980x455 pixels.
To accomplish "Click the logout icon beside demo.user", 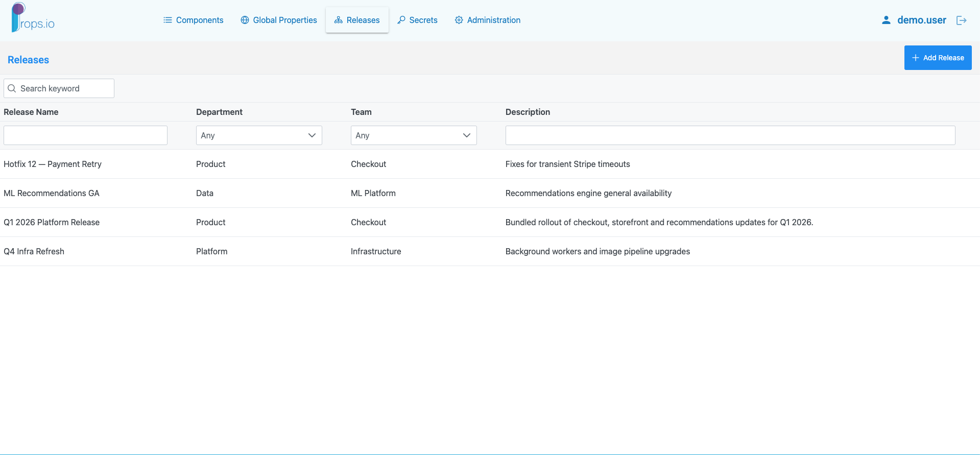I will pos(961,20).
